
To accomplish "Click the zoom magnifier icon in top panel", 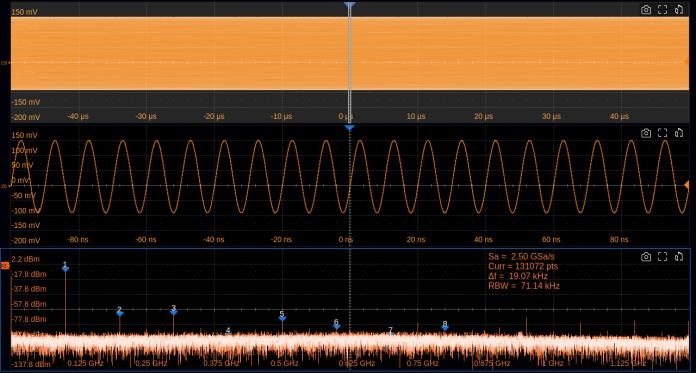I will coord(679,10).
